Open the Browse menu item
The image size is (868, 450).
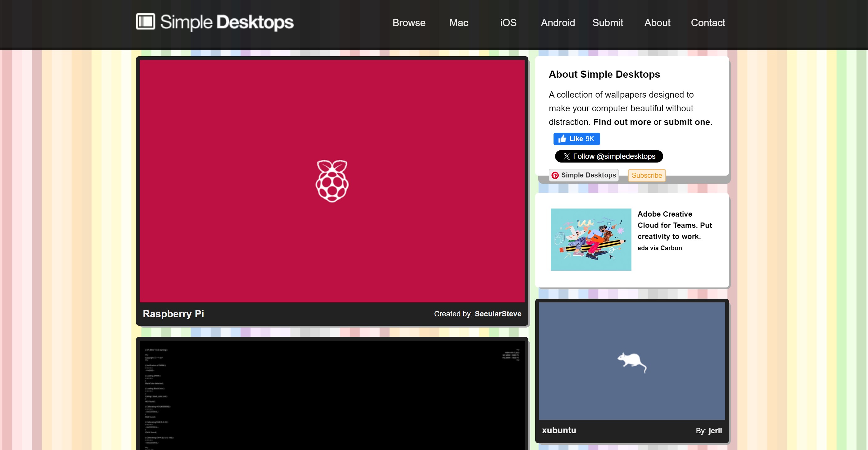[409, 23]
